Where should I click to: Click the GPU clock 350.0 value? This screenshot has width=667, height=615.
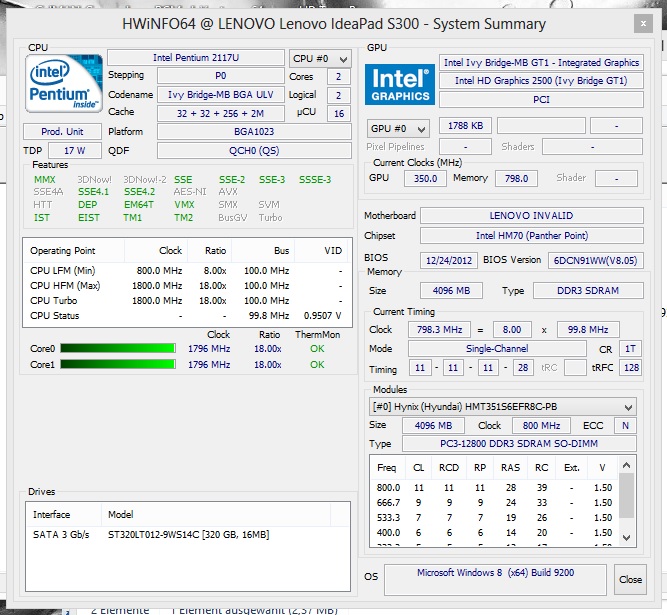coord(425,179)
